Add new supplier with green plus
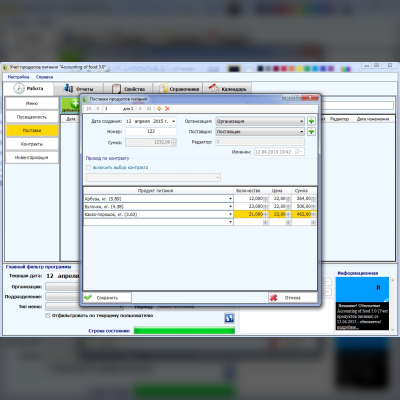400x400 pixels. click(x=311, y=132)
